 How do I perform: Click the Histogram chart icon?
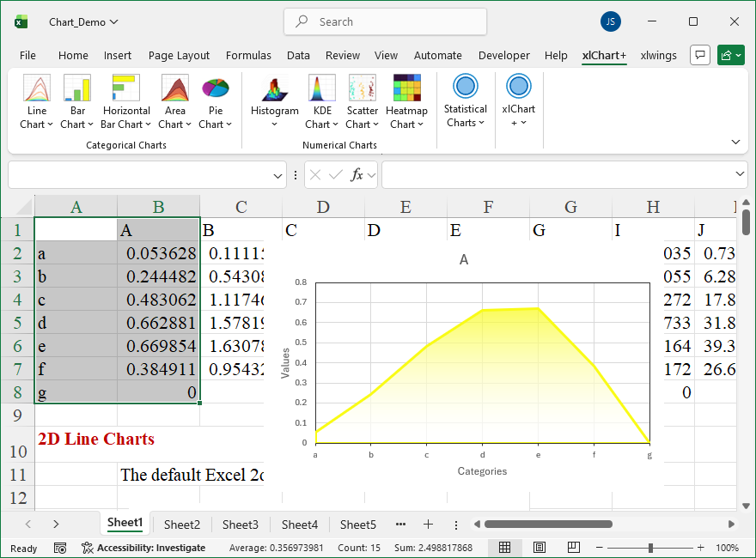click(275, 89)
